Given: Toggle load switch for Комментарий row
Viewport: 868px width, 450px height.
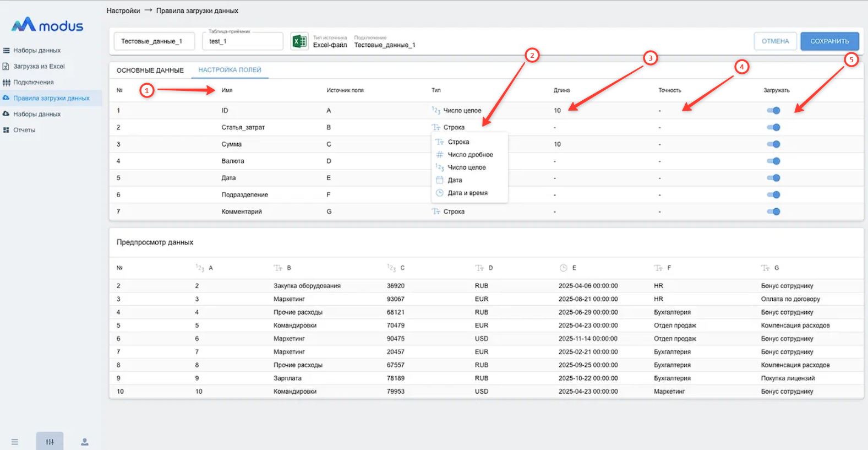Looking at the screenshot, I should pos(773,212).
